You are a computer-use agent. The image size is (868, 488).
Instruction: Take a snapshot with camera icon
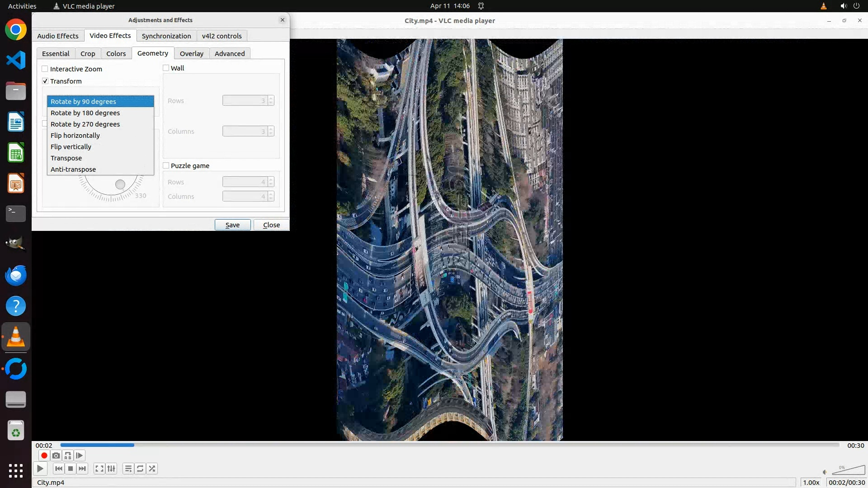pyautogui.click(x=56, y=455)
